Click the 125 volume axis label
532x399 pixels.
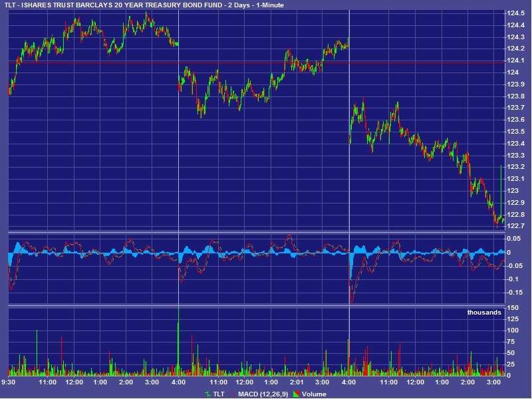click(512, 319)
